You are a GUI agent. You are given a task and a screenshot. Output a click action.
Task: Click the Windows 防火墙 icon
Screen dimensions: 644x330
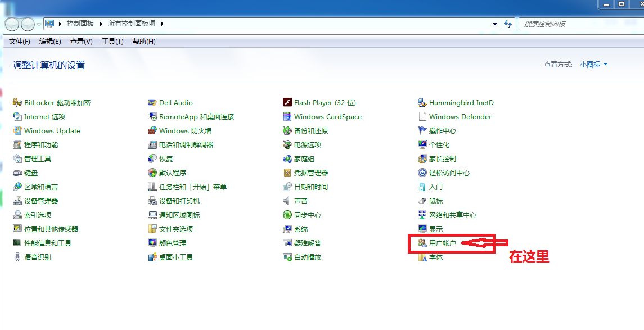point(152,130)
